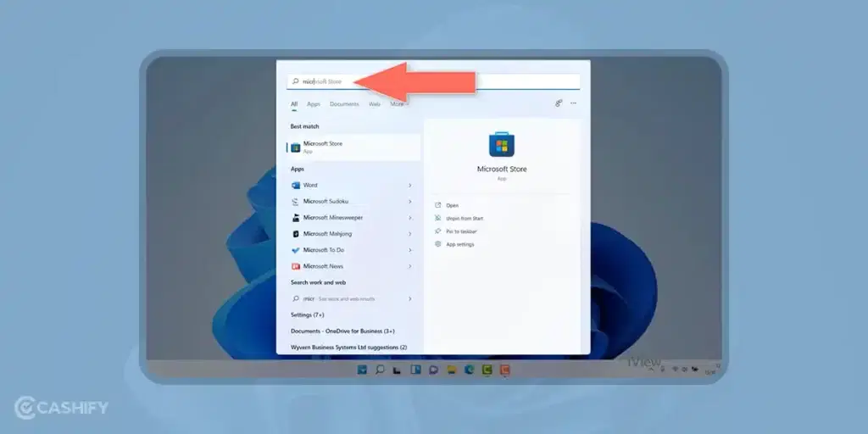Click the clock in the system tray
Image resolution: width=868 pixels, height=434 pixels.
(x=710, y=370)
